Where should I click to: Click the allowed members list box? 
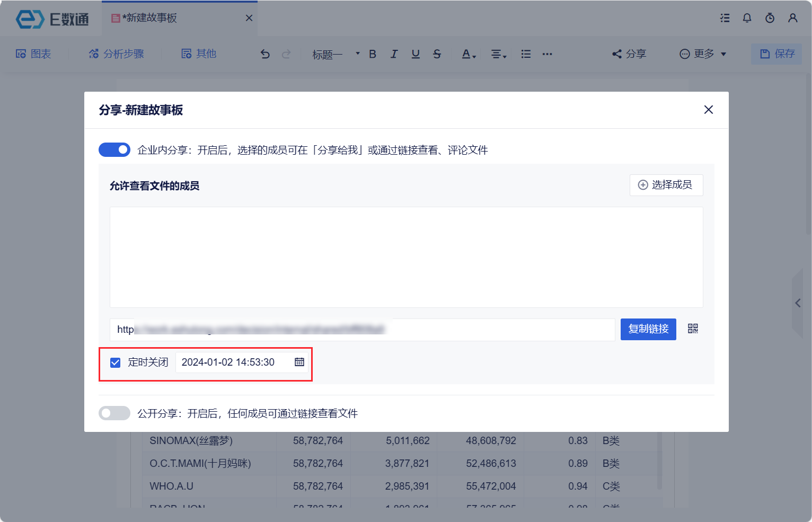pos(406,257)
